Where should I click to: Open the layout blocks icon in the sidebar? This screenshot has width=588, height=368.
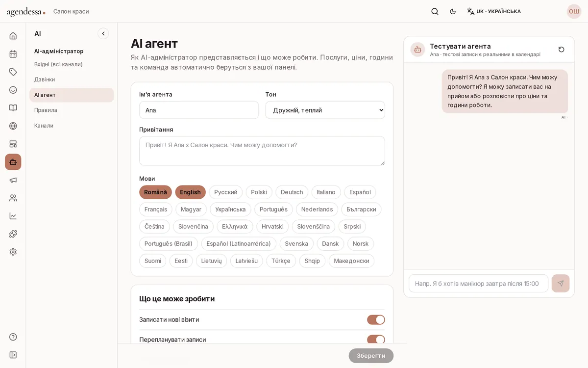coord(13,144)
